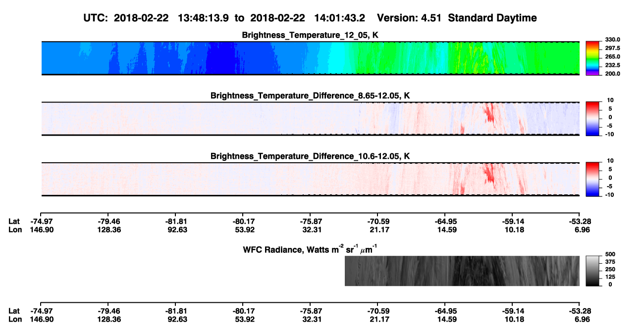This screenshot has height=330, width=644.
Task: Click latitude '-70.59' on axis above WFC panel
Action: click(377, 221)
